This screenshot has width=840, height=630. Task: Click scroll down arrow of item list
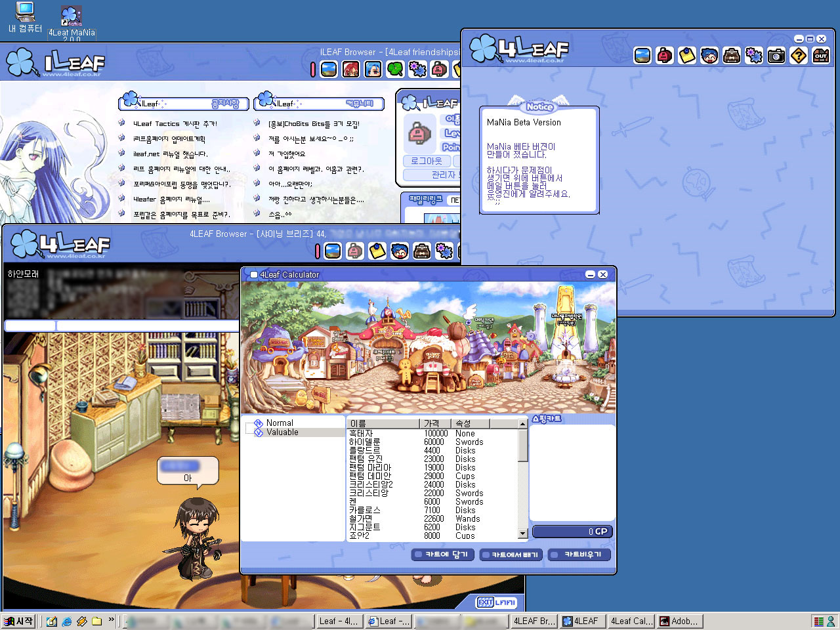[523, 534]
